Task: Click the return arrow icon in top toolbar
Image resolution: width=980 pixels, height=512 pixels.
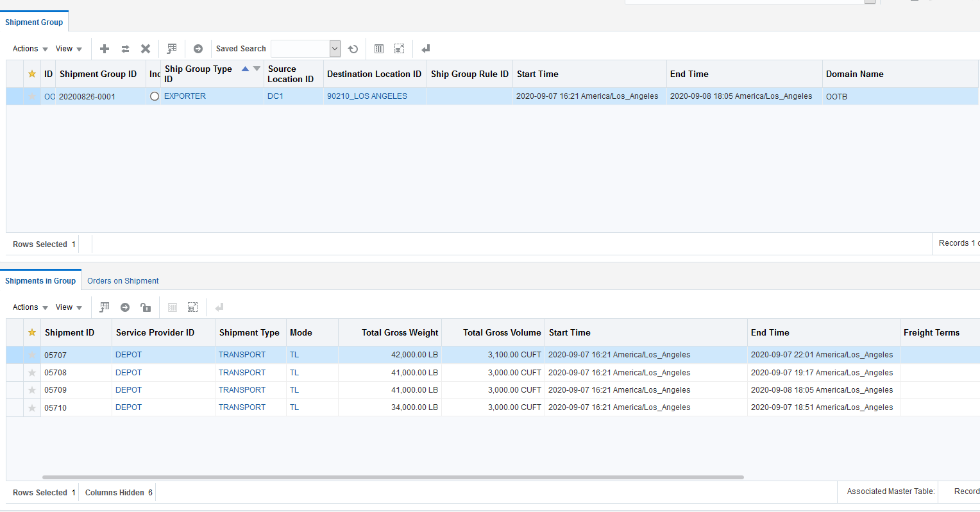Action: (x=425, y=49)
